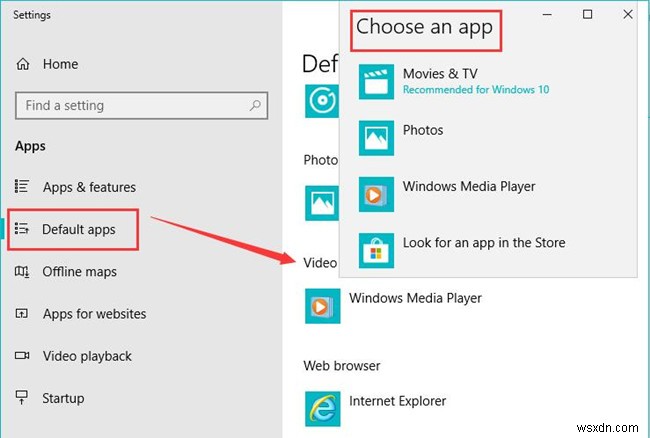Viewport: 650px width, 438px height.
Task: Click the Groove Music player icon
Action: tap(322, 101)
